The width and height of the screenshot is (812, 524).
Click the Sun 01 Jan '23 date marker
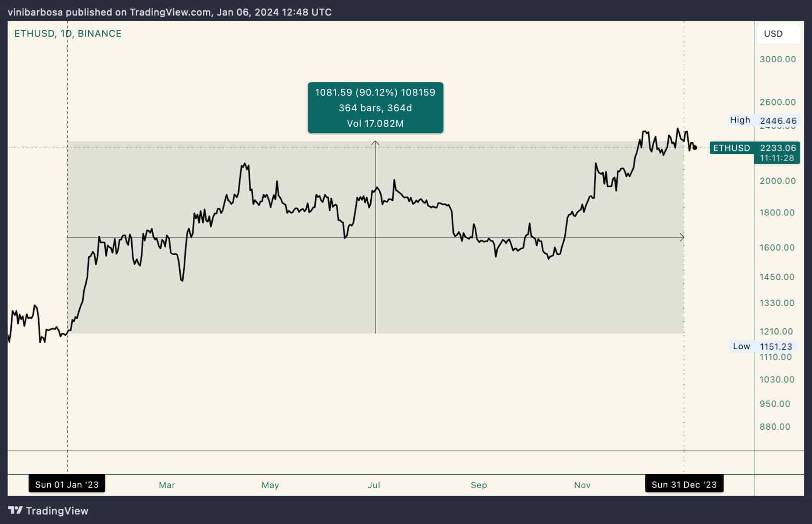pos(67,484)
